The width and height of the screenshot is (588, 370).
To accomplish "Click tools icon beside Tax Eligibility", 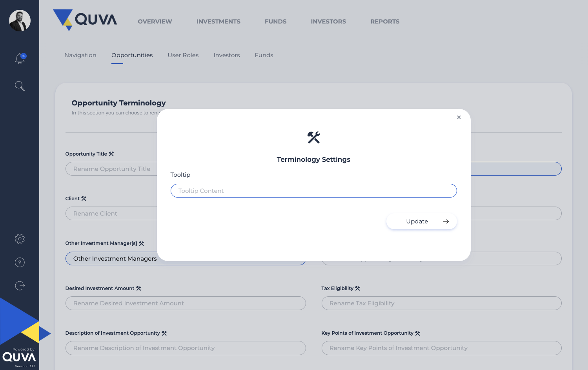I will 357,288.
